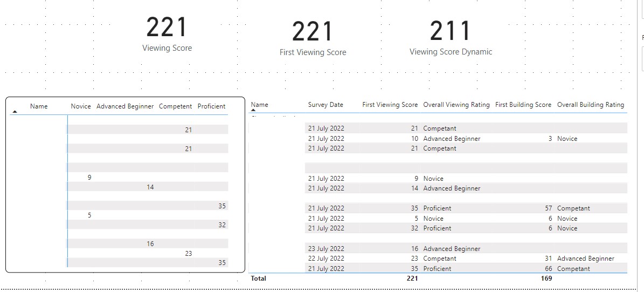Click the Overall Building Rating column header

click(590, 105)
